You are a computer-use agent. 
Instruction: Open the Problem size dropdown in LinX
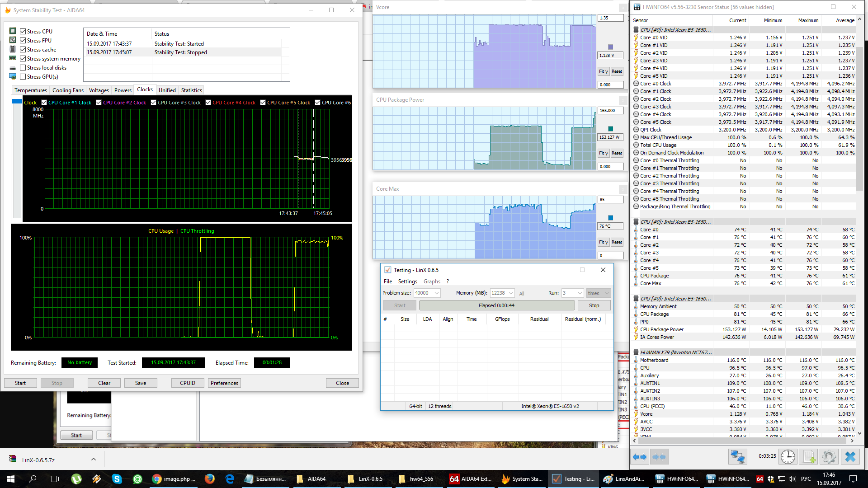(x=437, y=293)
